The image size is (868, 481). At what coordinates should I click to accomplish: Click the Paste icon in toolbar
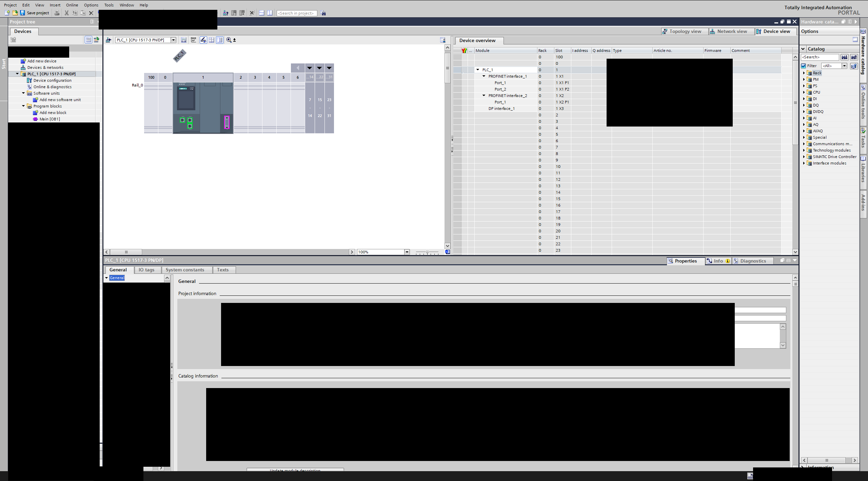(x=83, y=13)
